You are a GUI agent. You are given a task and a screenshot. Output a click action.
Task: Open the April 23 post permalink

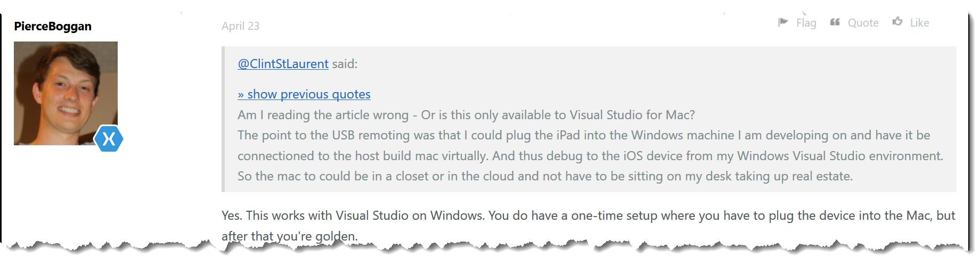(240, 26)
